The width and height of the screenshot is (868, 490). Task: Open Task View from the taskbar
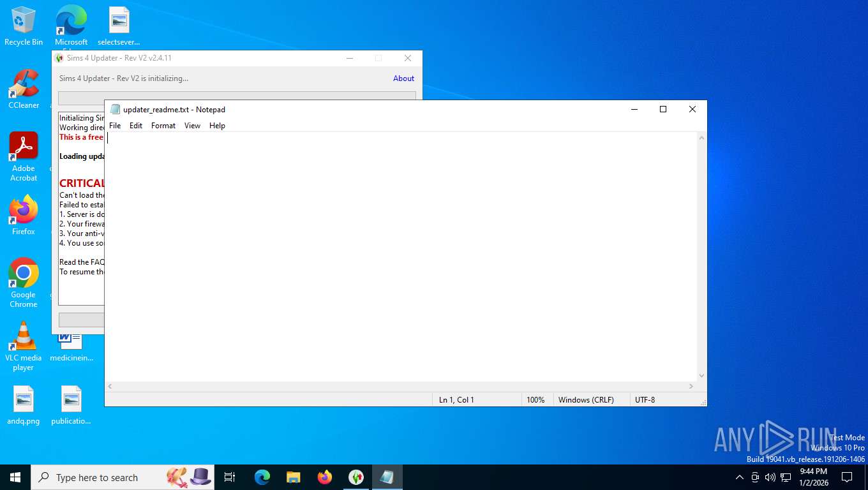tap(230, 477)
